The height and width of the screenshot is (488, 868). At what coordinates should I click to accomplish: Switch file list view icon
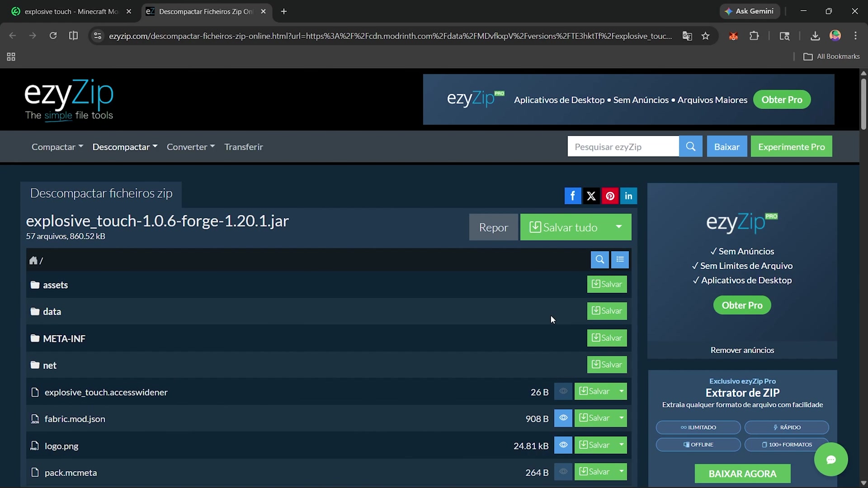pyautogui.click(x=620, y=259)
